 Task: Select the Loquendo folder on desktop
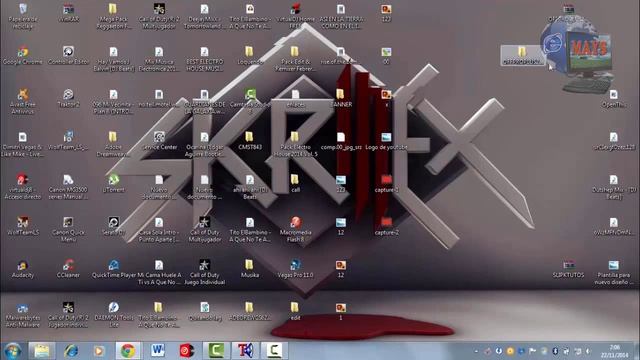tap(249, 56)
